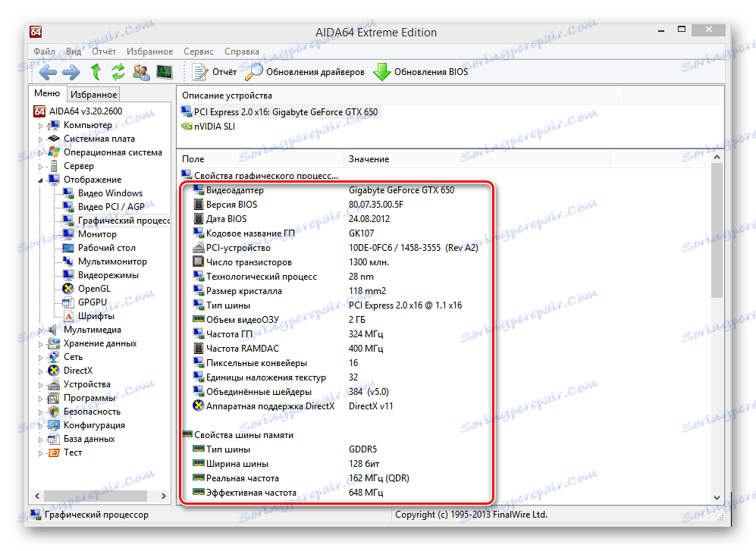Refresh using the green circular arrows icon

(118, 72)
